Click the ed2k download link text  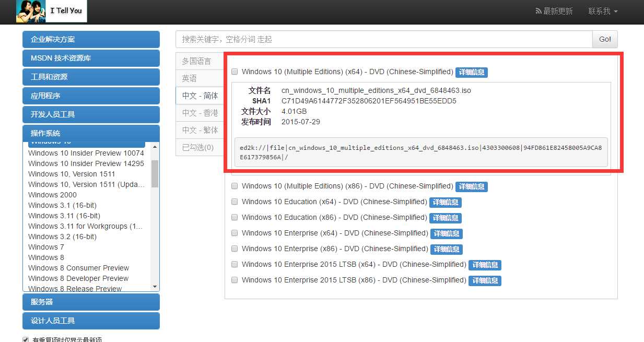pyautogui.click(x=420, y=152)
